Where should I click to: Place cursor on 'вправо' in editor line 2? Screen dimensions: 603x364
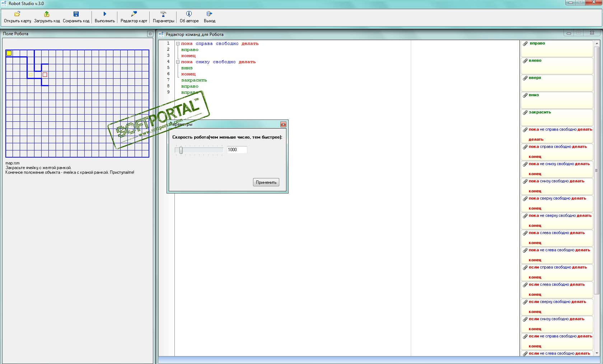coord(190,50)
